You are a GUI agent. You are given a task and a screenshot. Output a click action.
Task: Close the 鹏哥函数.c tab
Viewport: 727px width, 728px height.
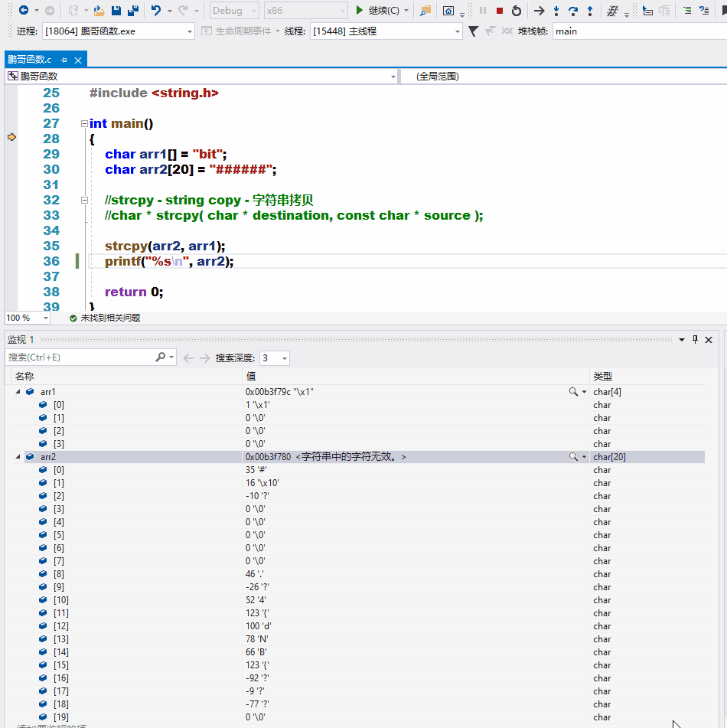(x=78, y=60)
